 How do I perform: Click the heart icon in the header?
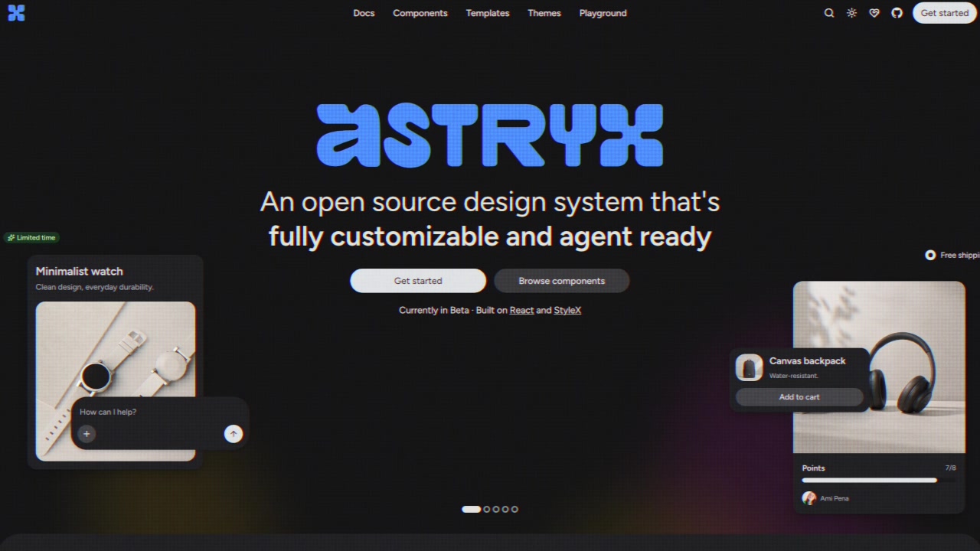(874, 13)
